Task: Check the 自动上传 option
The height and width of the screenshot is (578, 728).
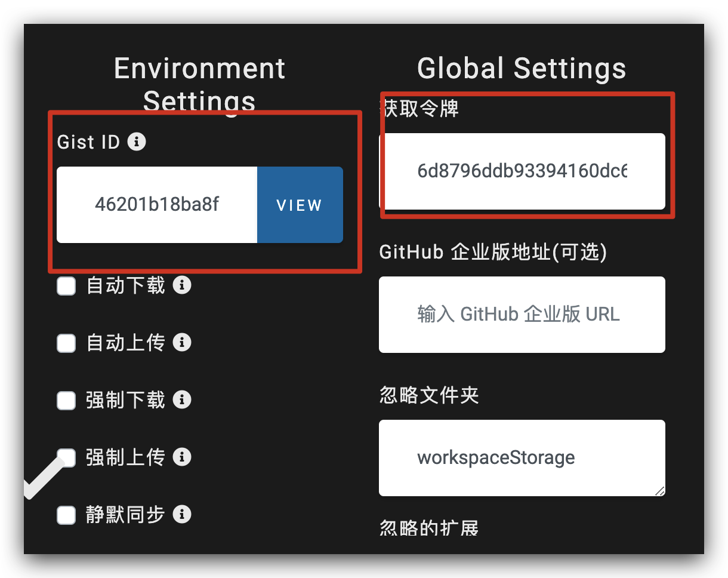Action: pyautogui.click(x=66, y=343)
